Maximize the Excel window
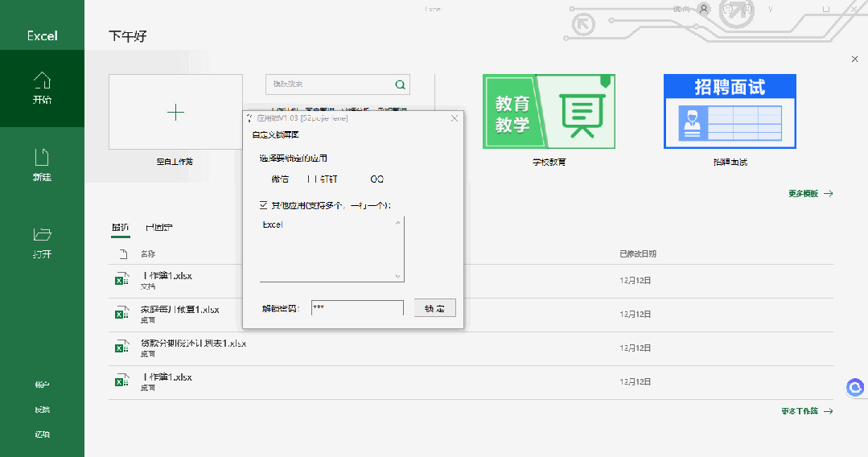 click(826, 9)
